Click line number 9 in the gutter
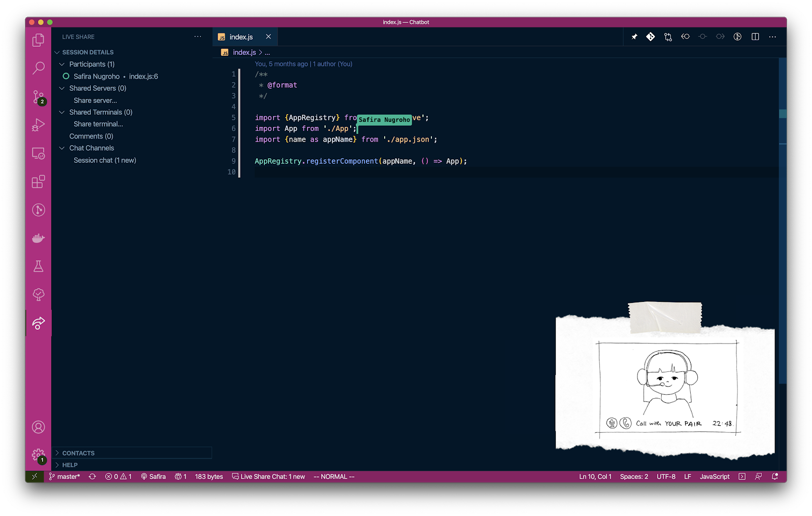812x516 pixels. [233, 161]
